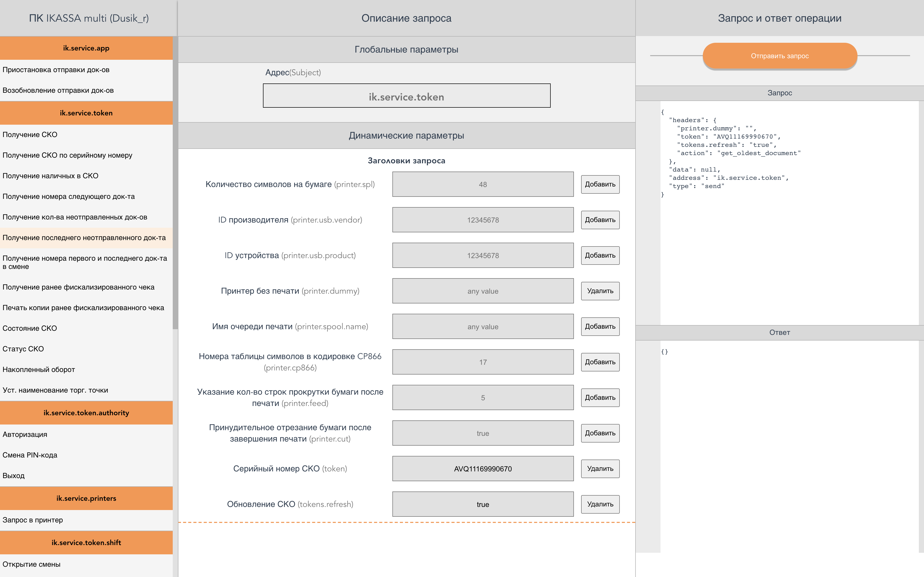Click the ik.service.printers section header
The height and width of the screenshot is (577, 924).
coord(86,498)
